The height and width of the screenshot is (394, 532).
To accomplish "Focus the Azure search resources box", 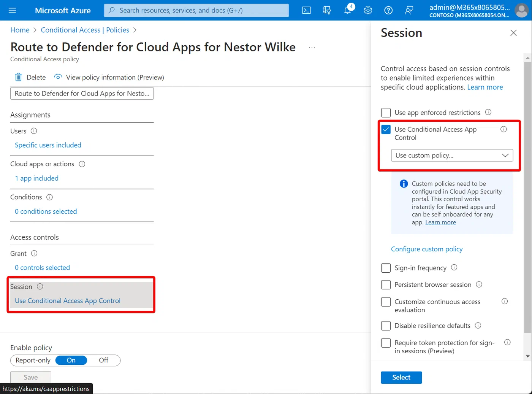I will (x=196, y=10).
